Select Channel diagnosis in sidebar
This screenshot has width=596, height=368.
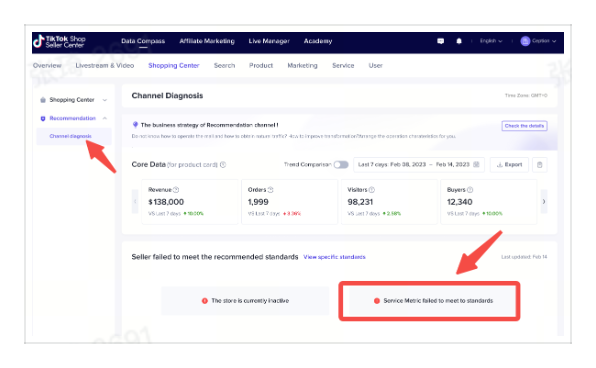click(x=70, y=136)
